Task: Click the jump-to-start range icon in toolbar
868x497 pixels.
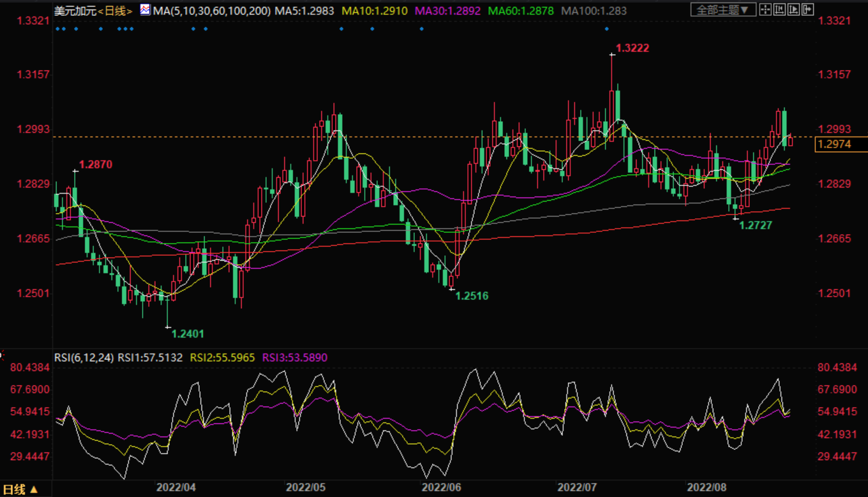Action: [779, 9]
